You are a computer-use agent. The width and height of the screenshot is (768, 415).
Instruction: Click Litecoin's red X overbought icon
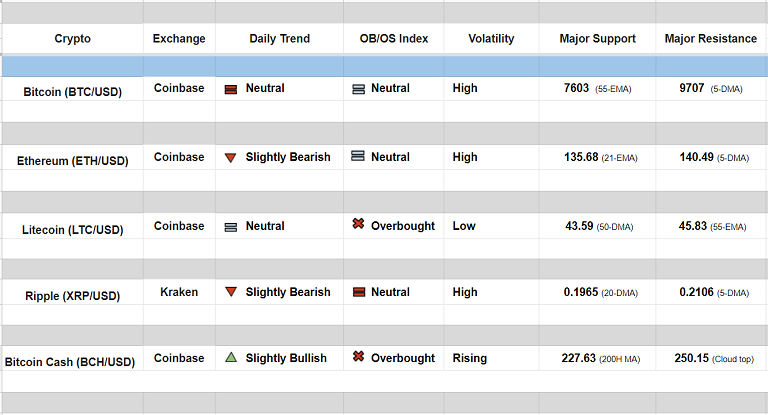point(358,225)
